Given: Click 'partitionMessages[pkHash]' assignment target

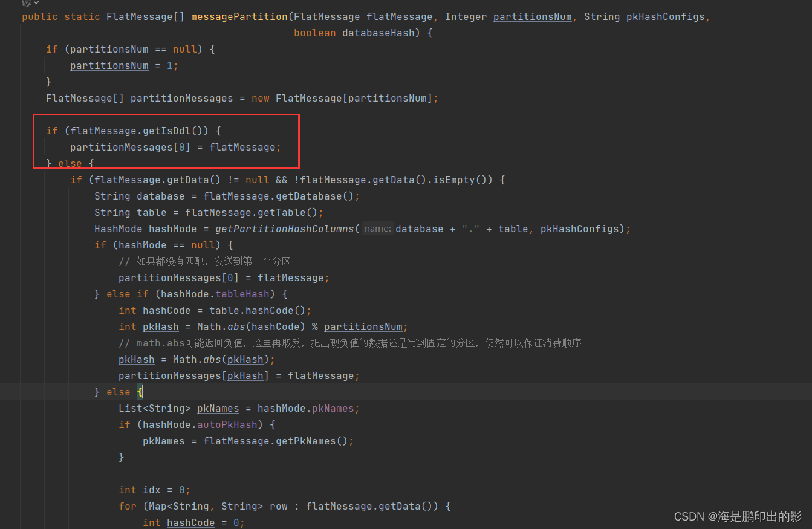Looking at the screenshot, I should click(x=194, y=376).
